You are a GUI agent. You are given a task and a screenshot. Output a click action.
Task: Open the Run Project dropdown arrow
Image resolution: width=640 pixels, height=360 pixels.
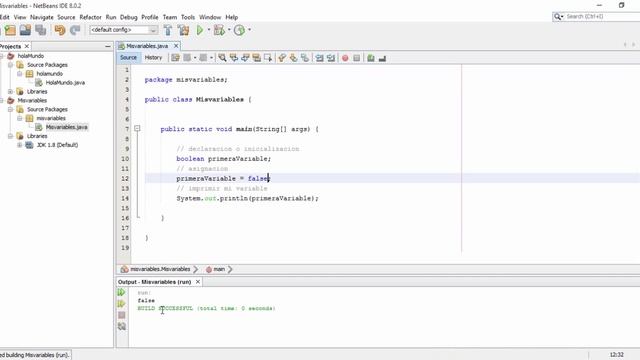tap(209, 30)
